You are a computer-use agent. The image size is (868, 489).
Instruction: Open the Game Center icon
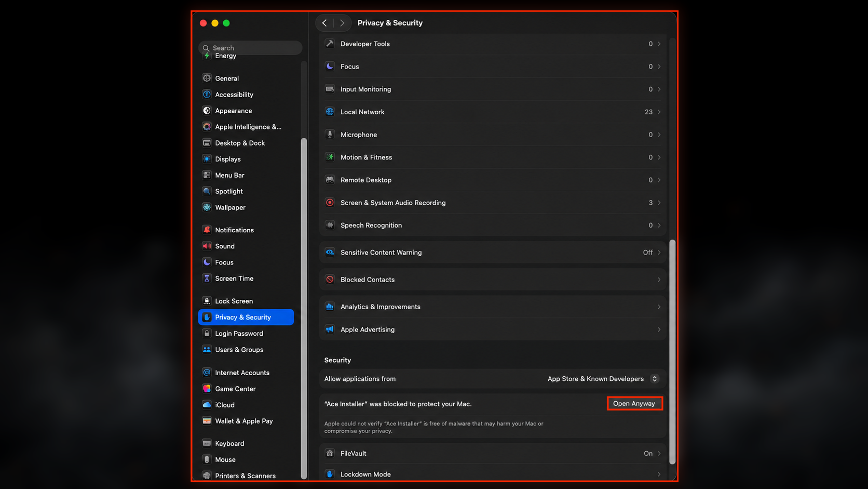(207, 389)
